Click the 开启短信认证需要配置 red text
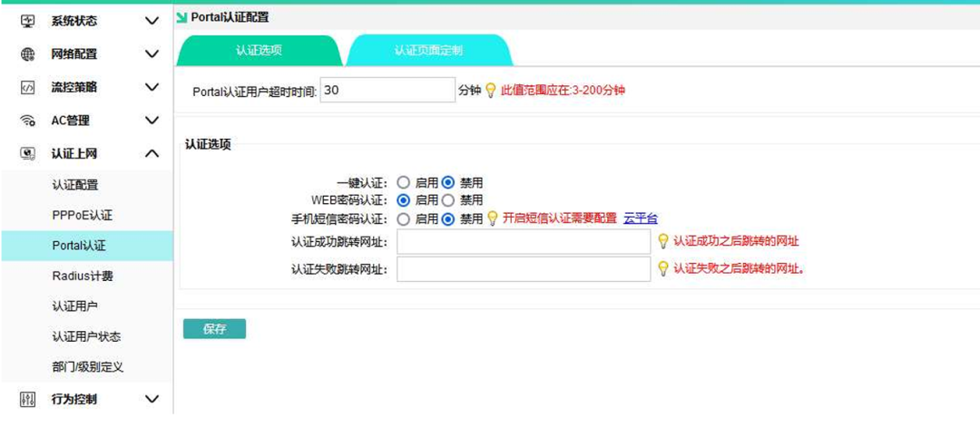The width and height of the screenshot is (980, 427). [x=559, y=218]
